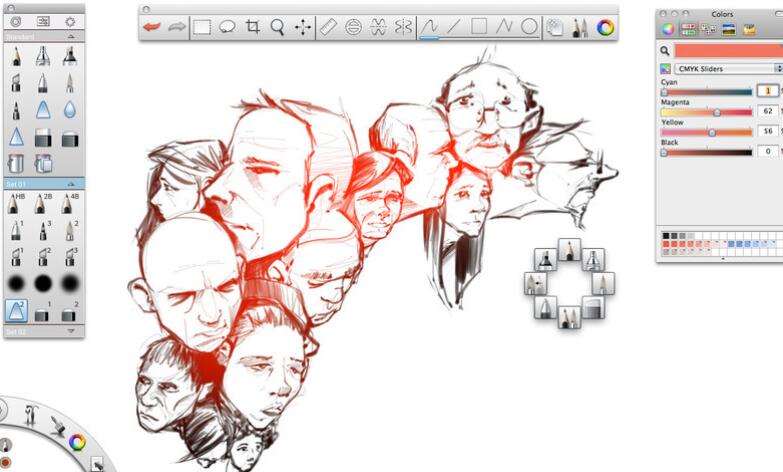This screenshot has height=472, width=783.
Task: Select the HB pencil in Set 01
Action: click(16, 203)
